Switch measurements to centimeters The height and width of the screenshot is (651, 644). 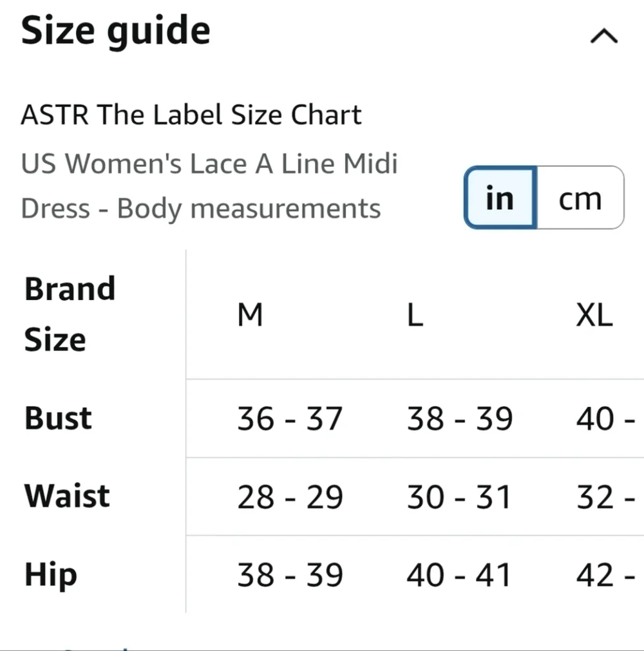pyautogui.click(x=580, y=198)
